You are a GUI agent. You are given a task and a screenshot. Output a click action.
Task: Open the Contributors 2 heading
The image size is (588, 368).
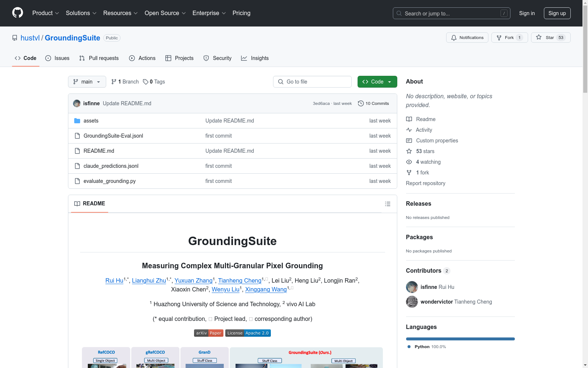(428, 270)
